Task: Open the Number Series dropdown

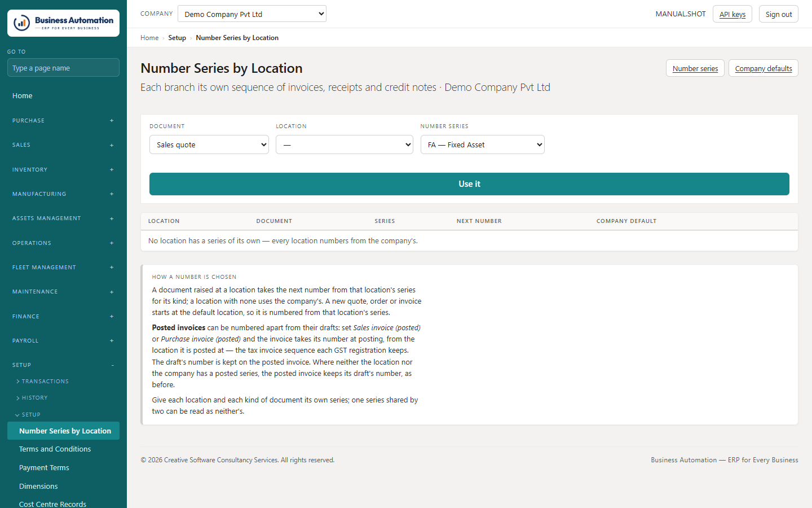Action: point(483,144)
